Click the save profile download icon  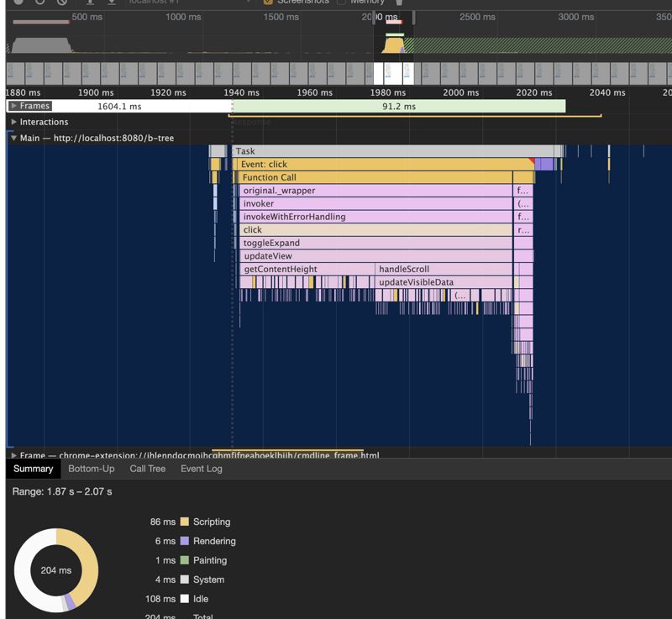point(112,2)
